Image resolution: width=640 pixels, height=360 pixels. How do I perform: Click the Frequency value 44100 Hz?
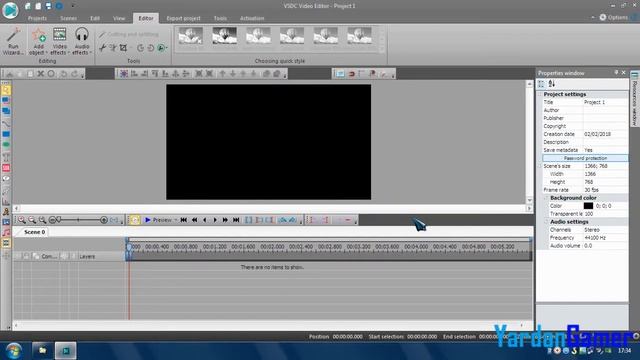coord(595,238)
